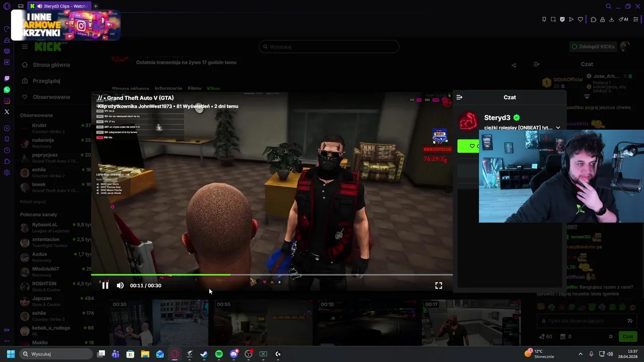Switch to the Klipy channel tab
The width and height of the screenshot is (644, 362).
click(213, 89)
